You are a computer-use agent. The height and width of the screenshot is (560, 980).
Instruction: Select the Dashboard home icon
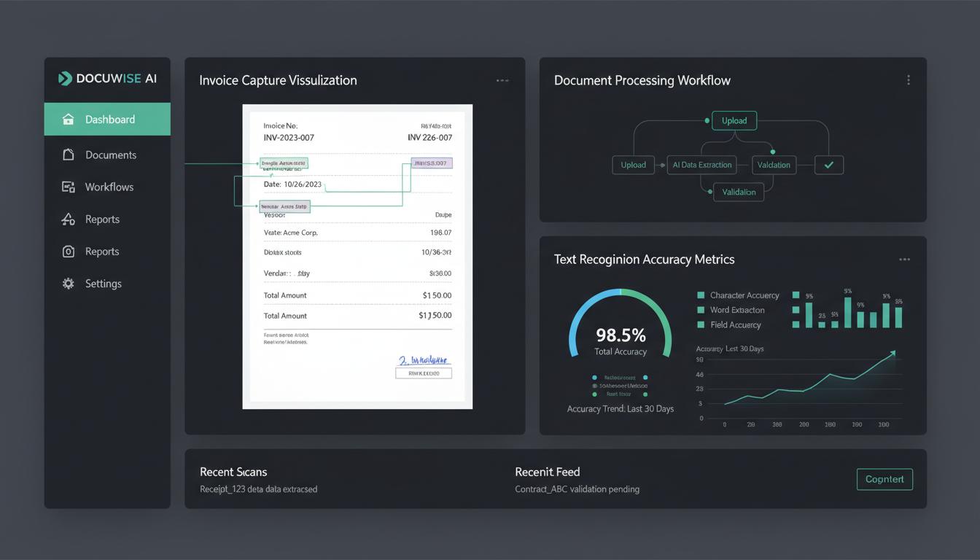[x=69, y=119]
